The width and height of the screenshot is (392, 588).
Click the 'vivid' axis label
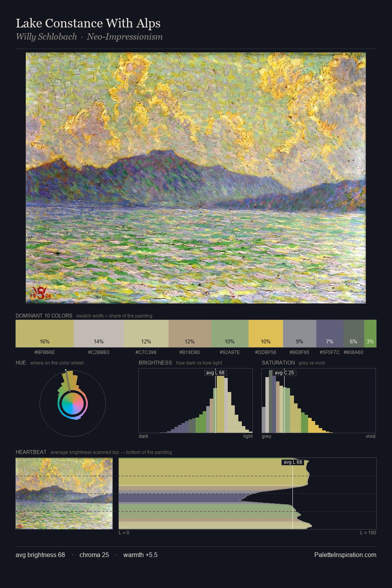(370, 436)
